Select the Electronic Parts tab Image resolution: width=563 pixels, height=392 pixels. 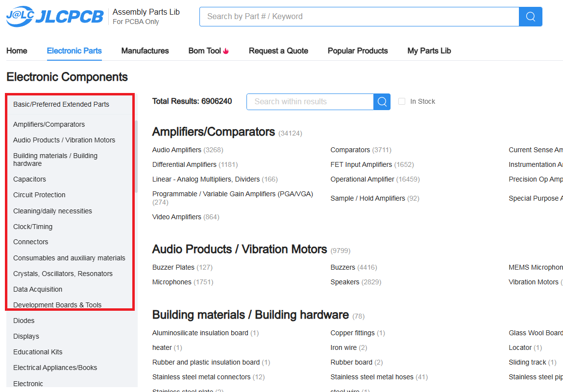74,51
